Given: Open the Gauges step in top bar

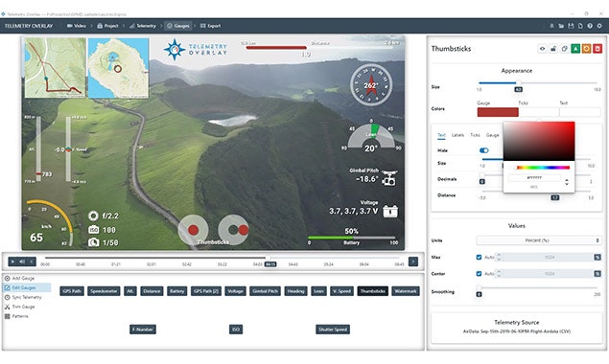Looking at the screenshot, I should (x=178, y=26).
